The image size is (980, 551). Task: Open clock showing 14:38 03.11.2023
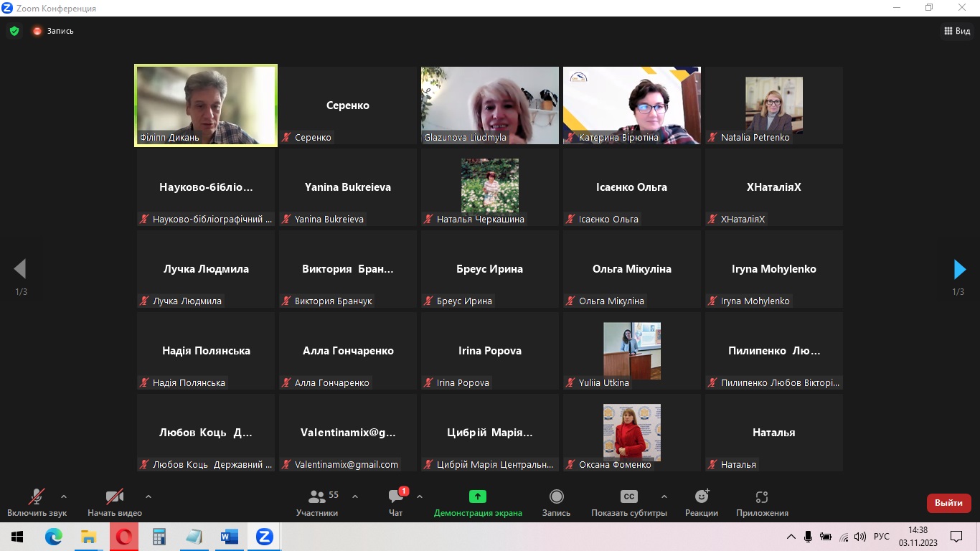pos(918,537)
